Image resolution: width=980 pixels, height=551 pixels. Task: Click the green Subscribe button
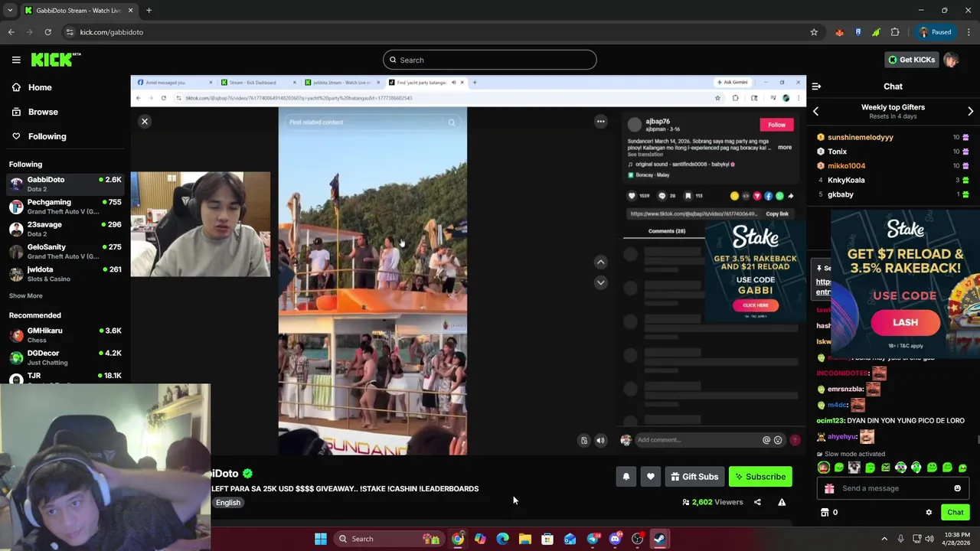760,477
